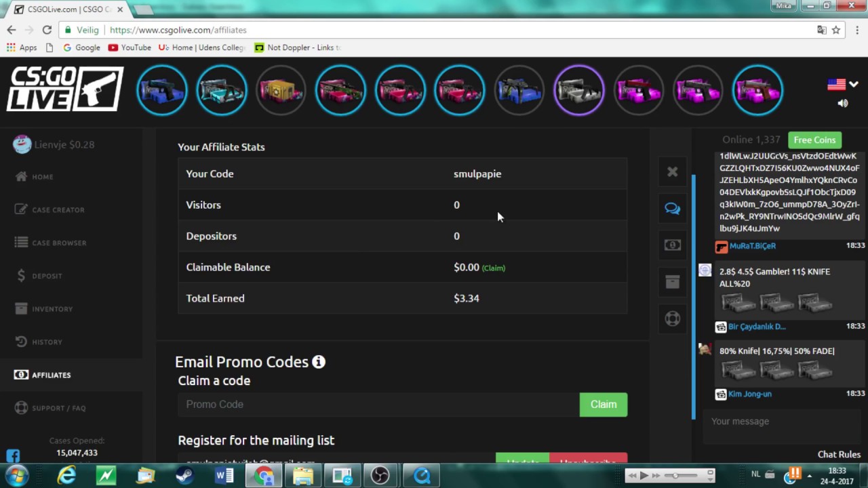Open File Explorer folder in taskbar
Viewport: 868px width, 488px height.
coord(303,476)
